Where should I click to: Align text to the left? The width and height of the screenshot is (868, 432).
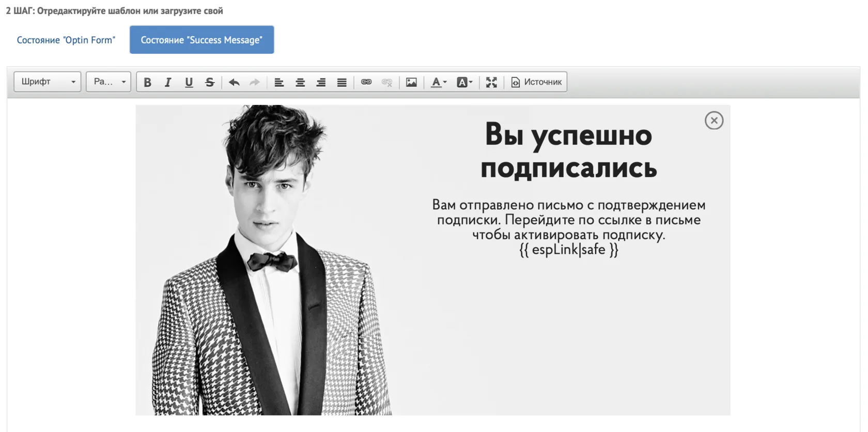tap(279, 82)
